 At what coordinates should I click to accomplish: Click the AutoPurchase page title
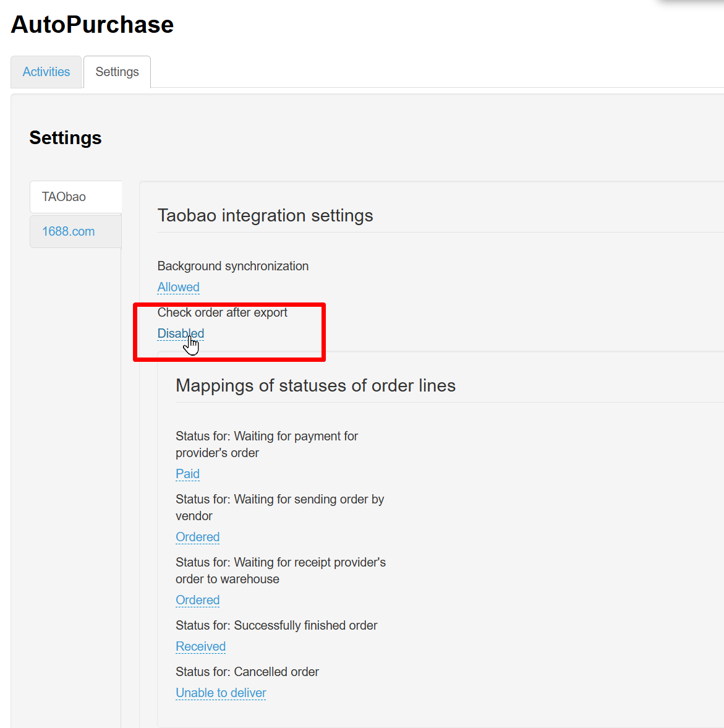tap(92, 25)
